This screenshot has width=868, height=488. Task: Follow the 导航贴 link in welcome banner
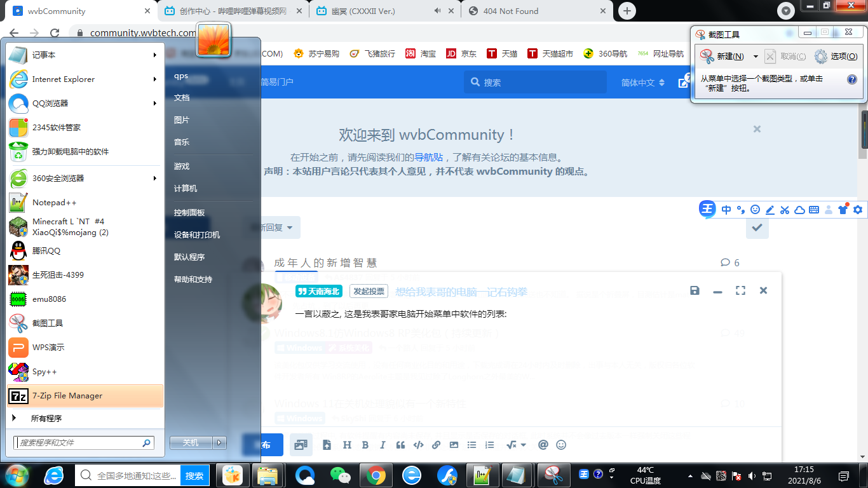point(429,158)
